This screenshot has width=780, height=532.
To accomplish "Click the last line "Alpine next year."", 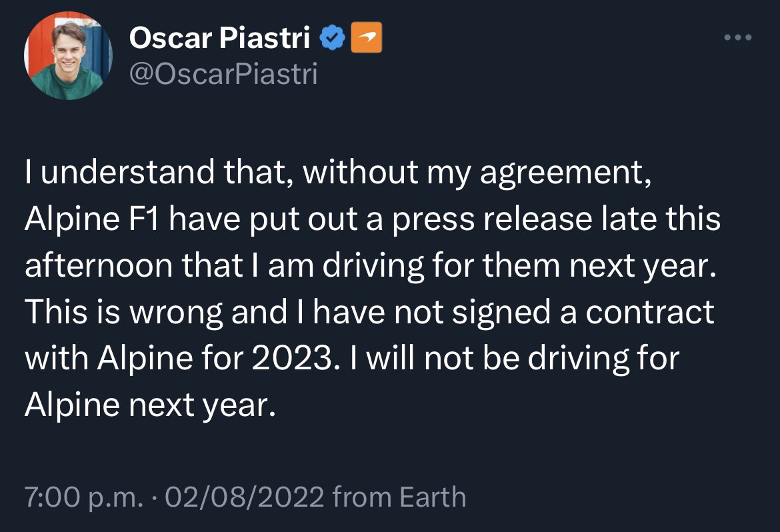I will (150, 405).
